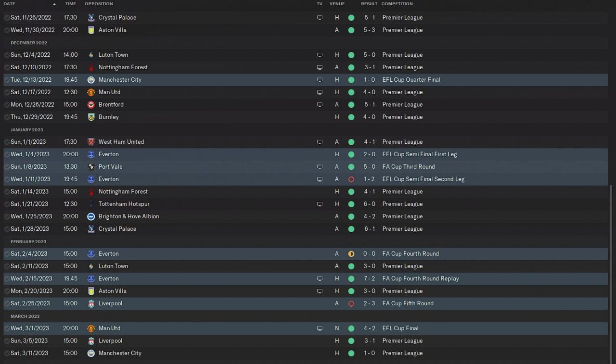Click the half-filled draw indicator for Everton 0 - 0
616x364 pixels.
coord(351,254)
